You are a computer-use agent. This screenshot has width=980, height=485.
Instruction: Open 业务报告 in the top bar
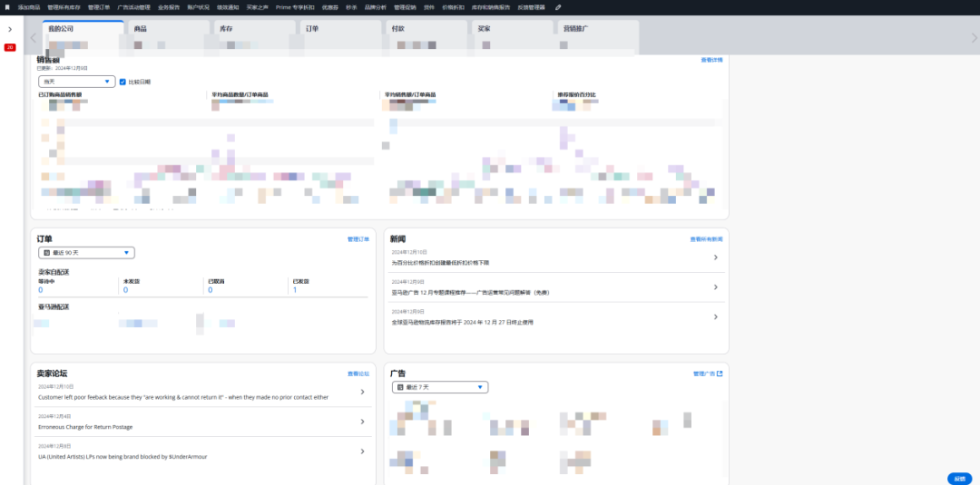pos(169,7)
